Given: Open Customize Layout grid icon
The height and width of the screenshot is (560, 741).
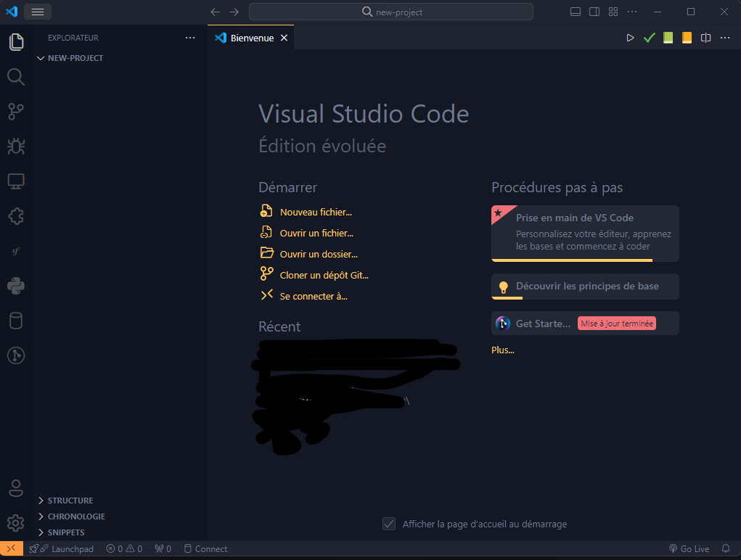Looking at the screenshot, I should (x=613, y=12).
